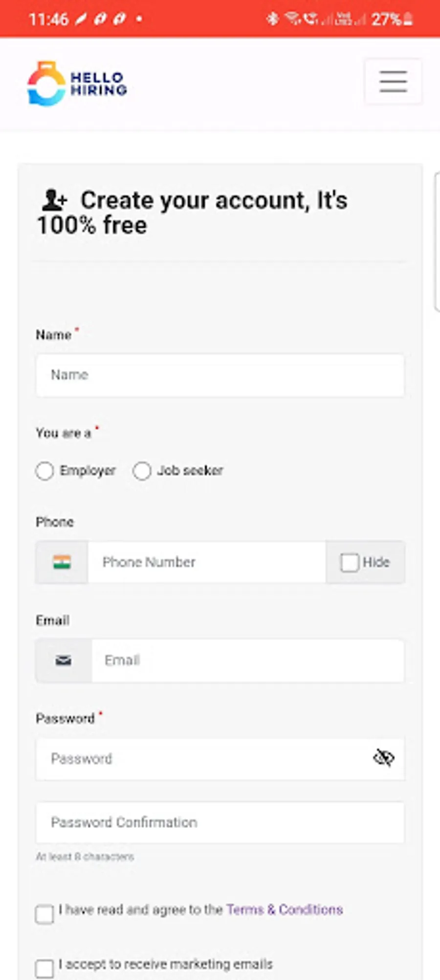Open the Terms & Conditions link
Image resolution: width=440 pixels, height=980 pixels.
click(285, 910)
